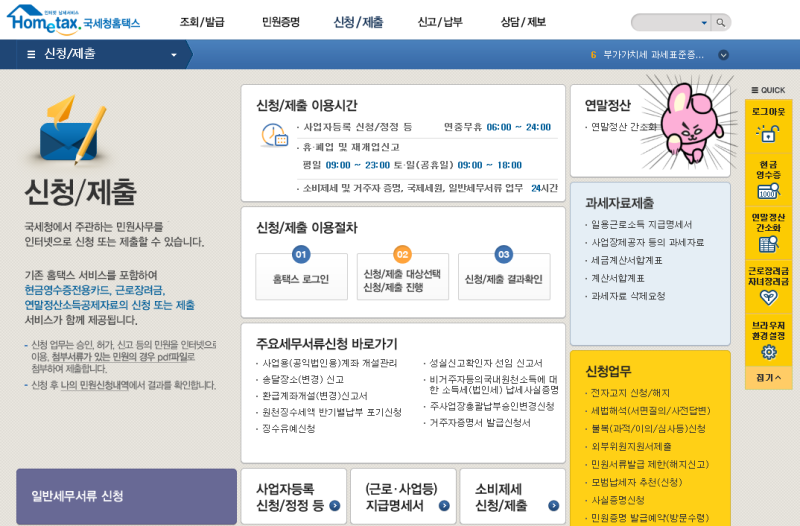Open the 상담/제보 menu
The height and width of the screenshot is (526, 800).
tap(523, 22)
